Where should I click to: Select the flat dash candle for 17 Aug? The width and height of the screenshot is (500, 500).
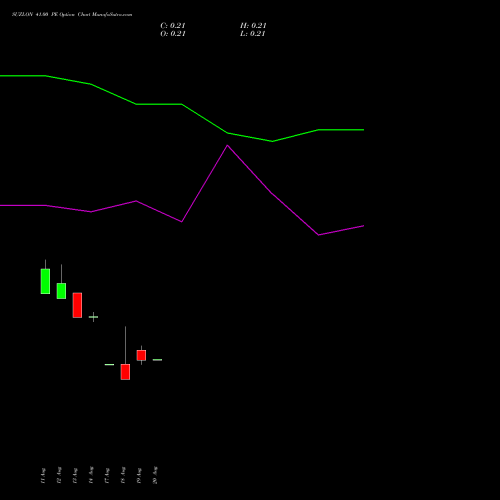pyautogui.click(x=109, y=364)
